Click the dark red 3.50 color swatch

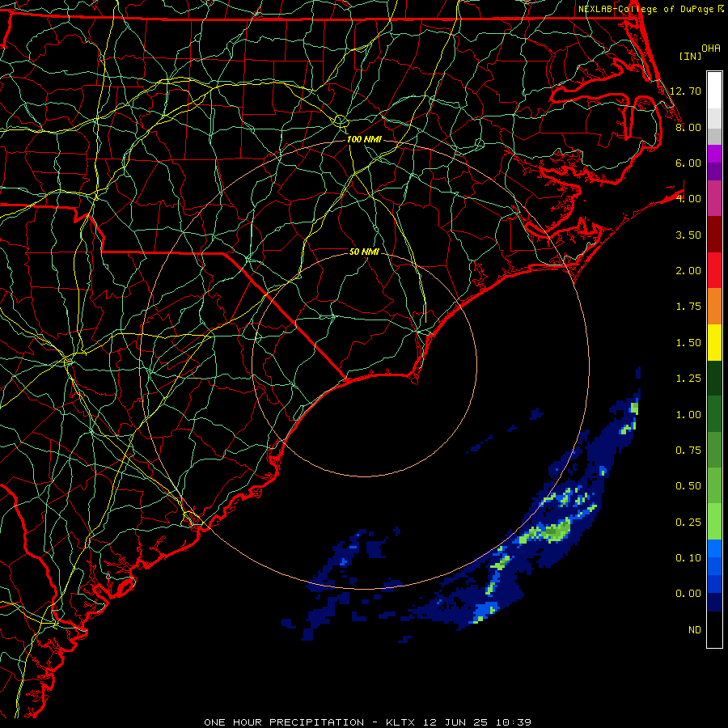point(714,235)
